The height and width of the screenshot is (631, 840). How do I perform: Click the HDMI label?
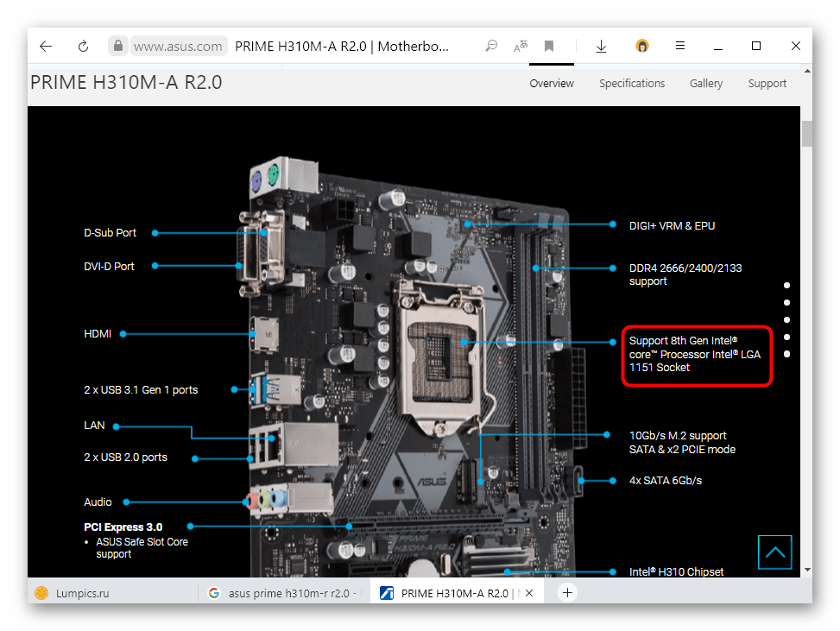click(98, 334)
